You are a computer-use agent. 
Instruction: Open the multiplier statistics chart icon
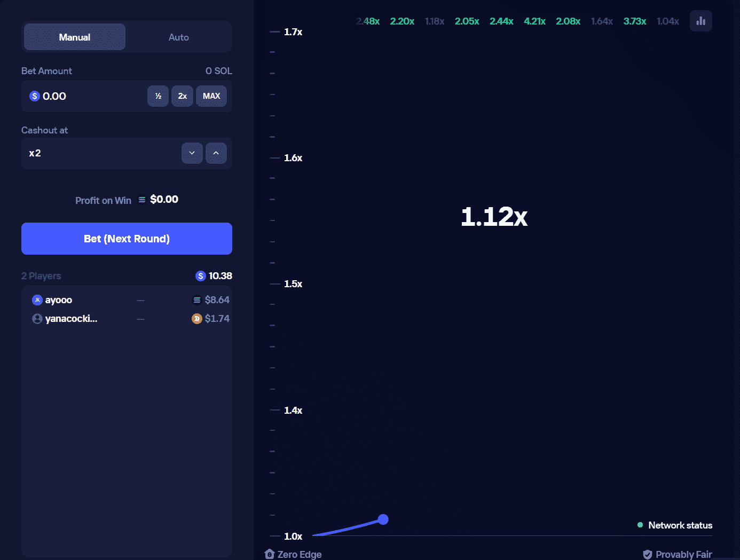coord(700,20)
